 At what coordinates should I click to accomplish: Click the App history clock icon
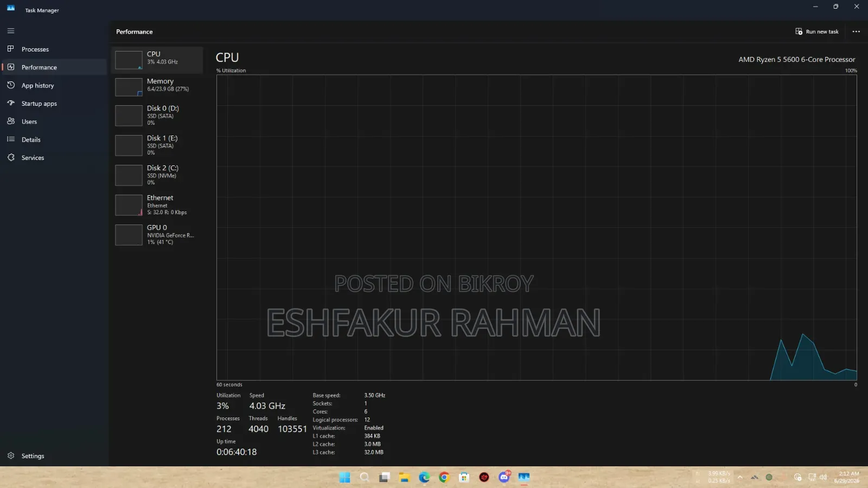point(11,85)
